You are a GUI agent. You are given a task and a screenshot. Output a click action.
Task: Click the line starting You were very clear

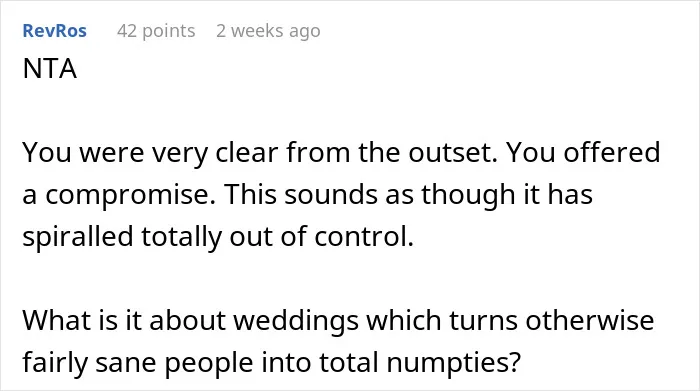click(341, 153)
